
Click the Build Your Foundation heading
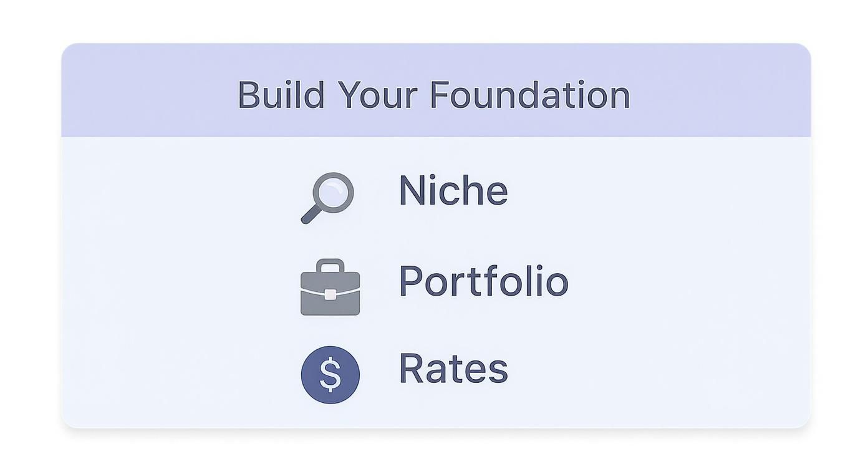(x=434, y=95)
